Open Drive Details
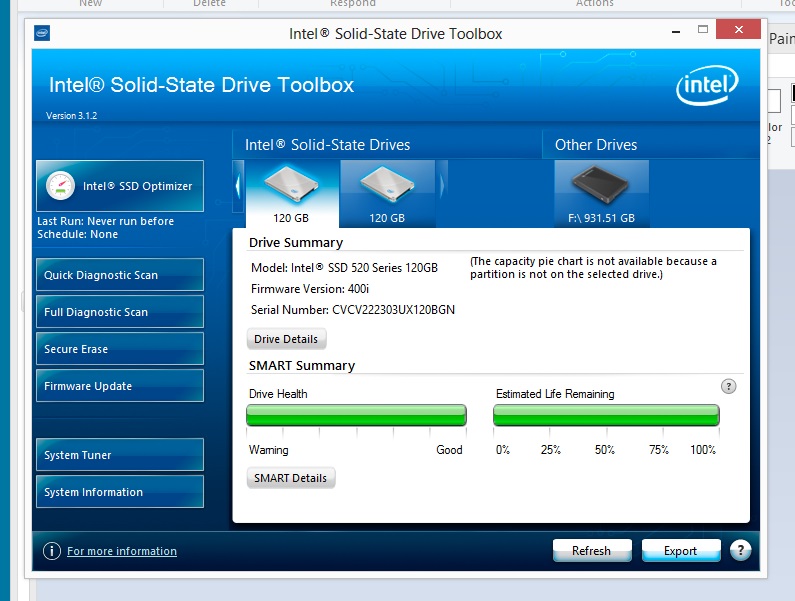The image size is (795, 601). point(286,339)
